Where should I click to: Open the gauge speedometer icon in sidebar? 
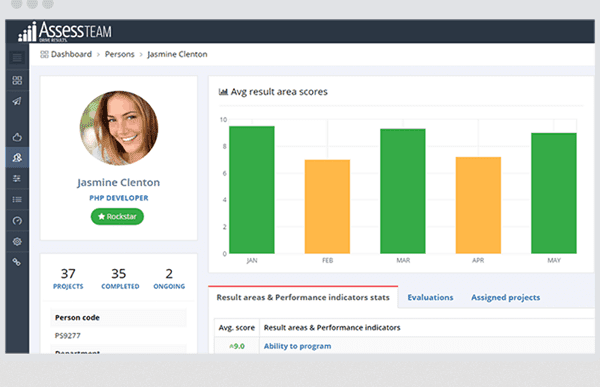click(x=17, y=221)
